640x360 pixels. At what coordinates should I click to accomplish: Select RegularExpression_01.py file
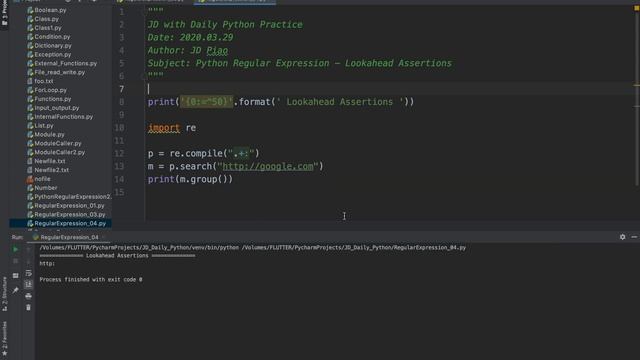(69, 206)
